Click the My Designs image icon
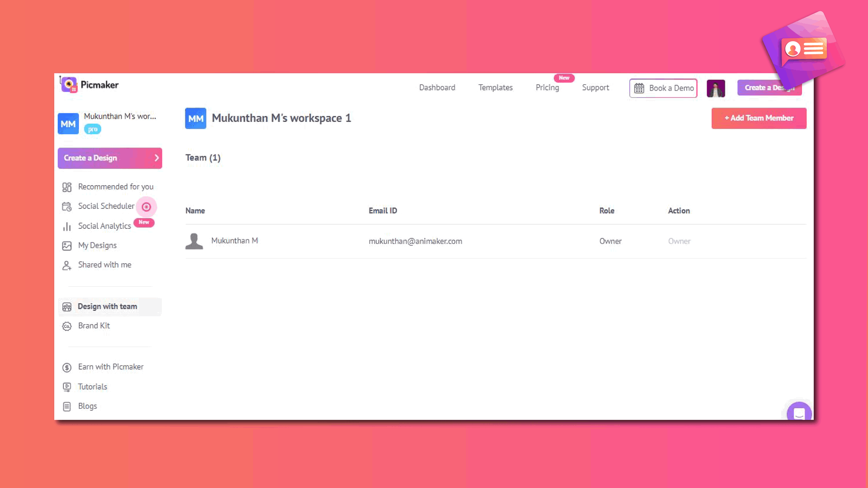The width and height of the screenshot is (868, 488). point(67,246)
